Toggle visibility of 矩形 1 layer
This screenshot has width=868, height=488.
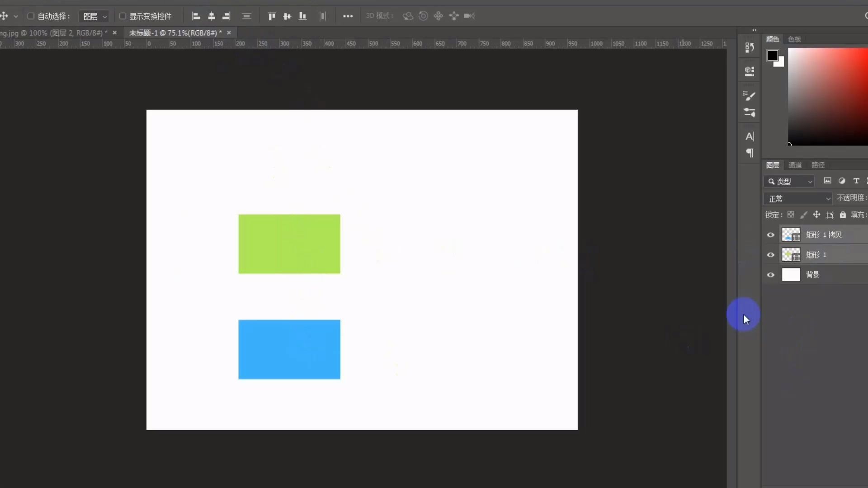[770, 254]
